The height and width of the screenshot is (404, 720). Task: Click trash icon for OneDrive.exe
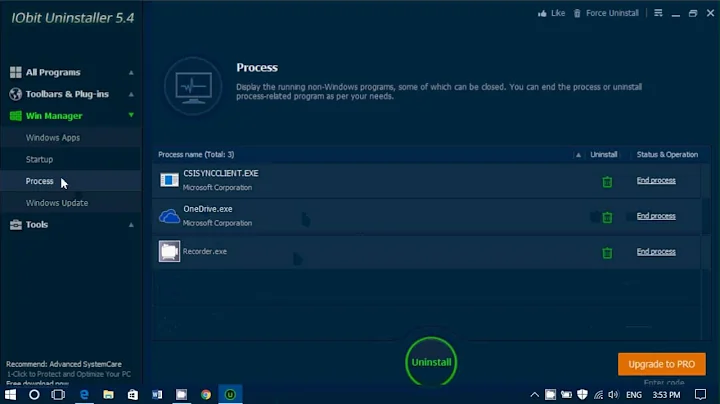[607, 217]
